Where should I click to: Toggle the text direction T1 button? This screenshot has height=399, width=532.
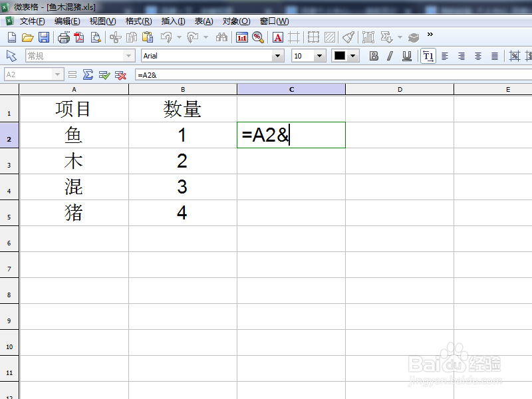[x=428, y=56]
